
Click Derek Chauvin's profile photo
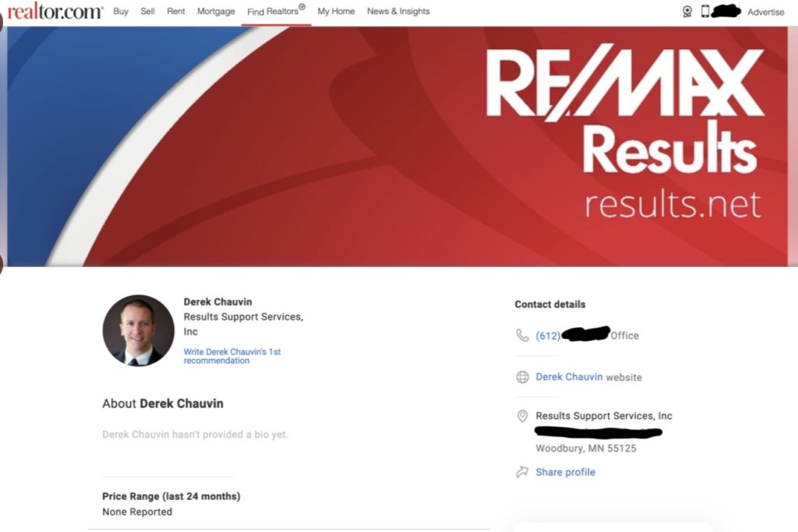click(138, 331)
